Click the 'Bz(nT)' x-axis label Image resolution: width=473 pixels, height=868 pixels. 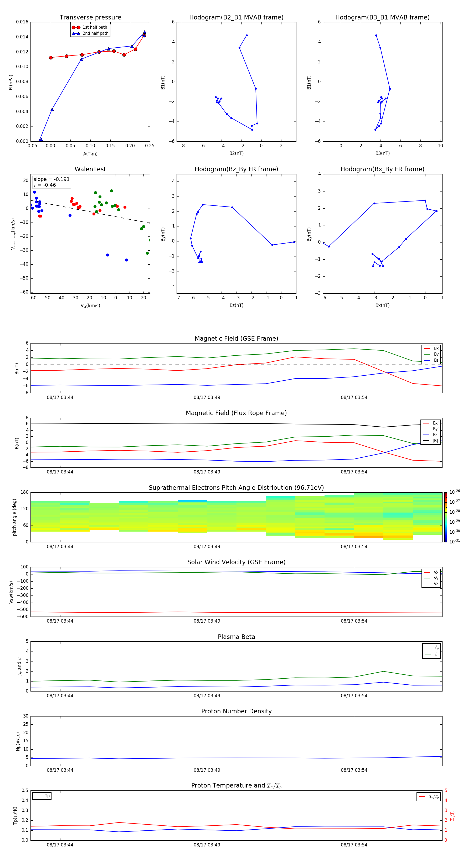coord(236,305)
